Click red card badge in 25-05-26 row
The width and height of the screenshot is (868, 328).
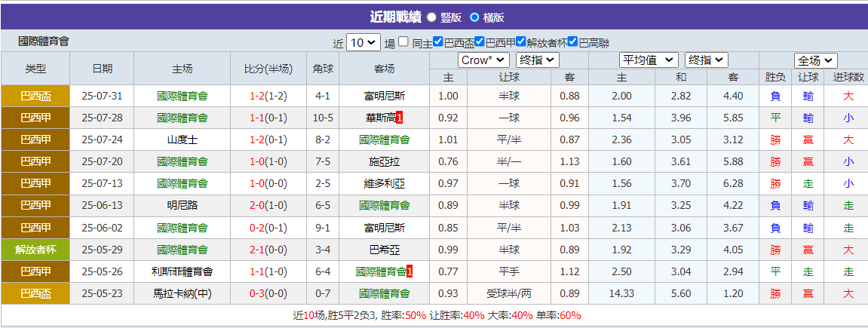coord(409,271)
